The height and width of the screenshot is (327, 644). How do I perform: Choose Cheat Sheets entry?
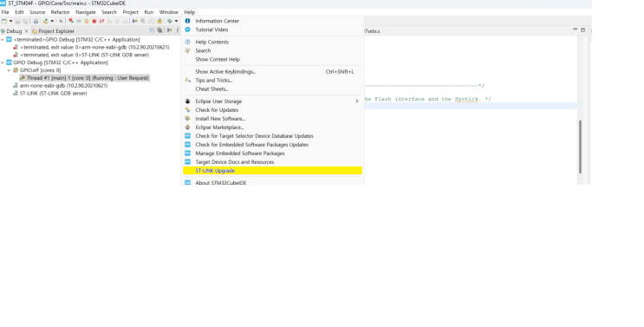pos(272,88)
